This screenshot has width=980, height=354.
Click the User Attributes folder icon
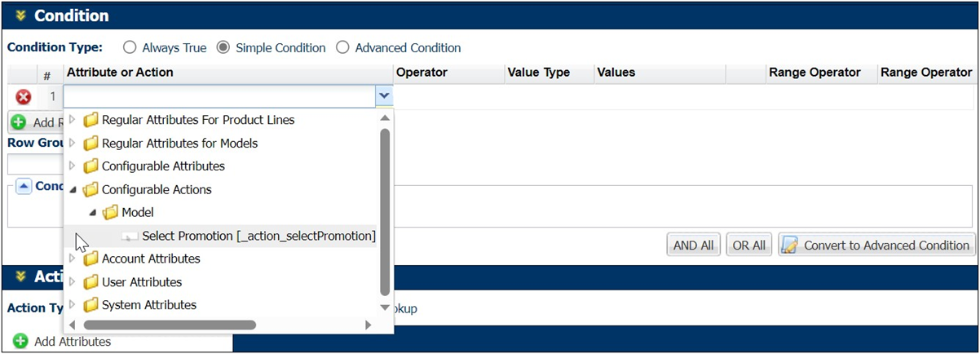coord(90,282)
